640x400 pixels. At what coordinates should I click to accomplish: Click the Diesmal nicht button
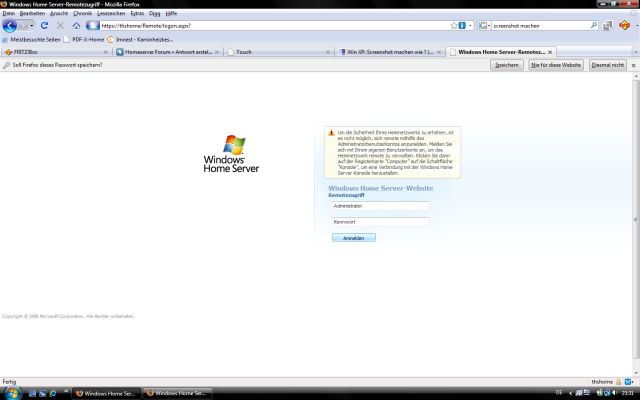coord(607,65)
